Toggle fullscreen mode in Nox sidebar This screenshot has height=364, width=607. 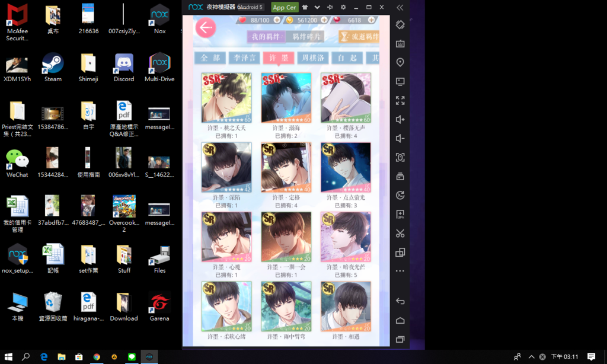(400, 100)
